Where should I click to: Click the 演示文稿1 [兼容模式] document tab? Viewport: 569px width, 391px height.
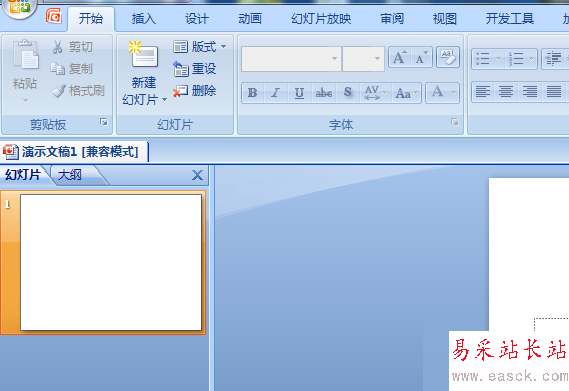pyautogui.click(x=74, y=152)
